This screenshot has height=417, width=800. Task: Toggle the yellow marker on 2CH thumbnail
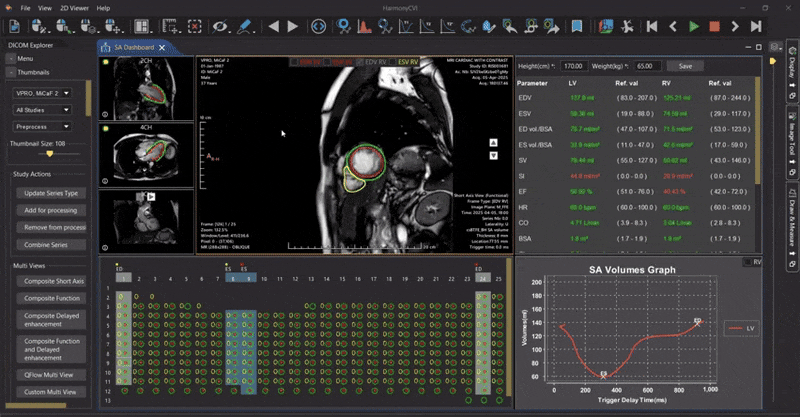pyautogui.click(x=106, y=62)
